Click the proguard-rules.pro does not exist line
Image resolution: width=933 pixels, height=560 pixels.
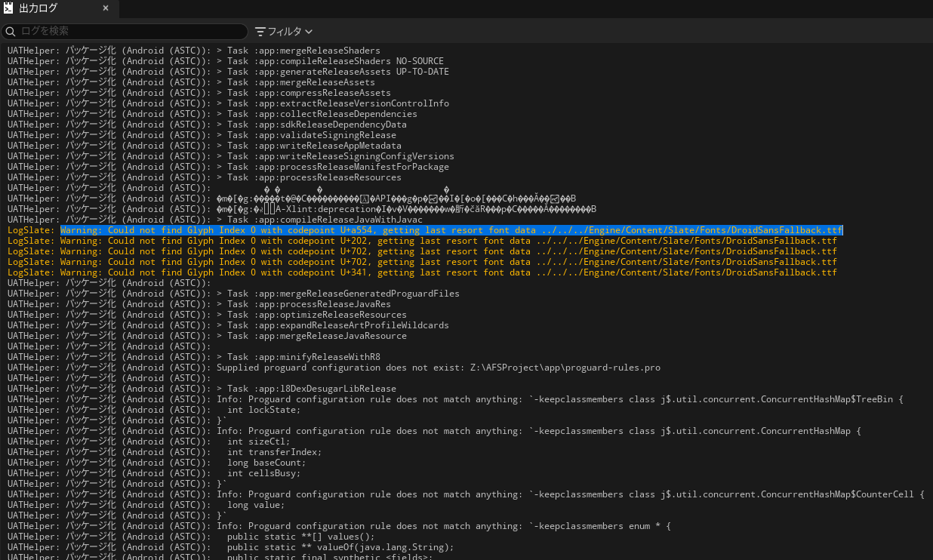point(334,368)
